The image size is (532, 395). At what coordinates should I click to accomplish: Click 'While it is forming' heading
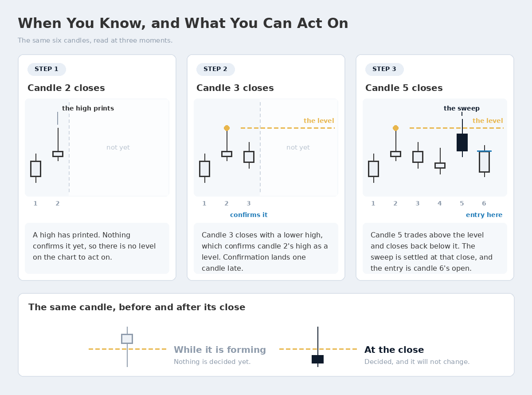click(x=220, y=350)
